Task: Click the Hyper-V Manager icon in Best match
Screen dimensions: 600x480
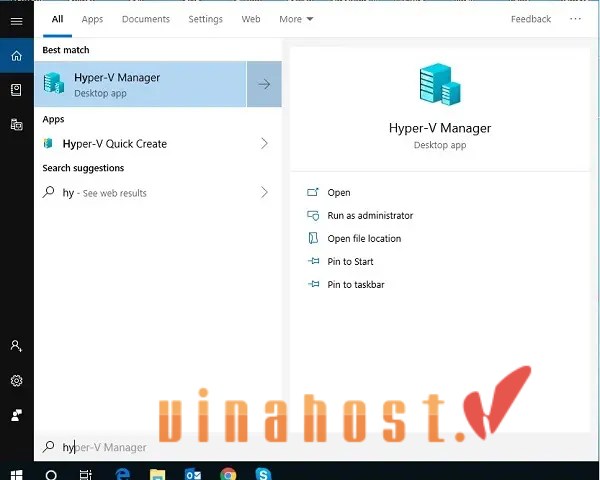Action: pos(54,83)
